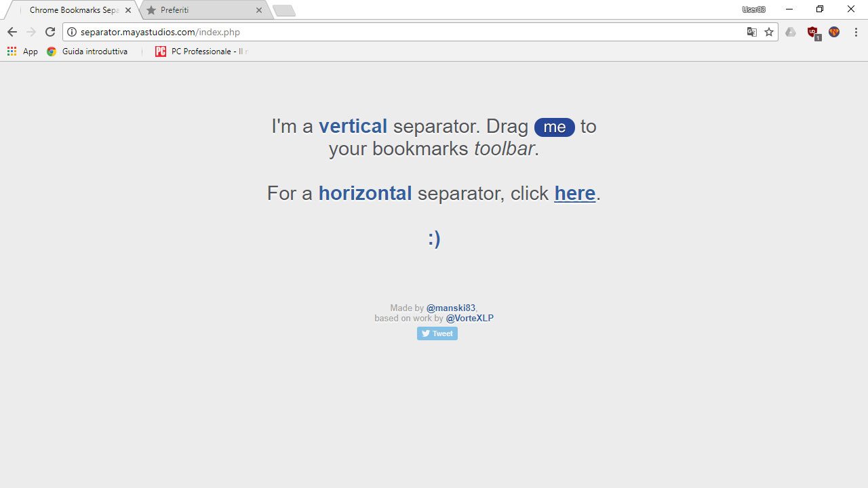Click the blue "me" separator button
The width and height of the screenshot is (868, 488).
(x=554, y=127)
